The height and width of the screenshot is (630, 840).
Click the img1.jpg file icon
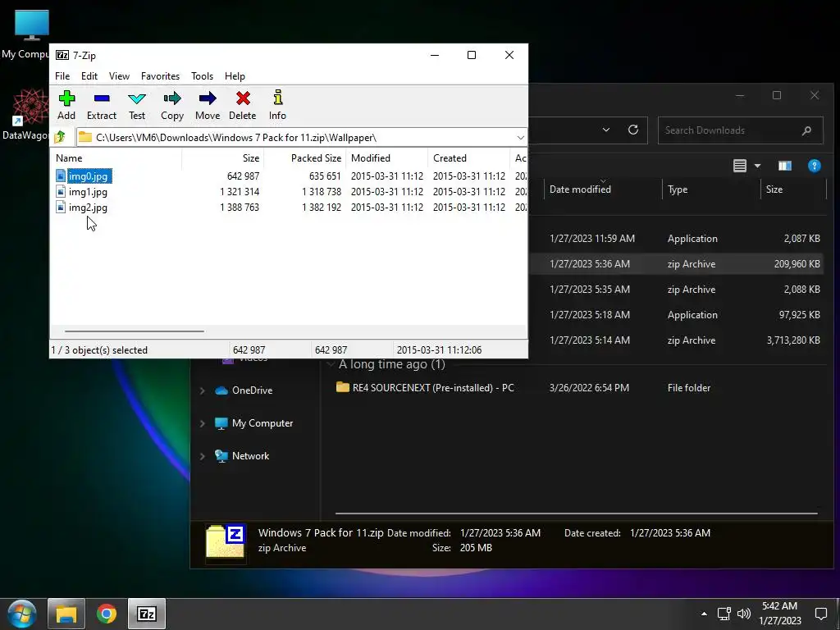pyautogui.click(x=61, y=191)
